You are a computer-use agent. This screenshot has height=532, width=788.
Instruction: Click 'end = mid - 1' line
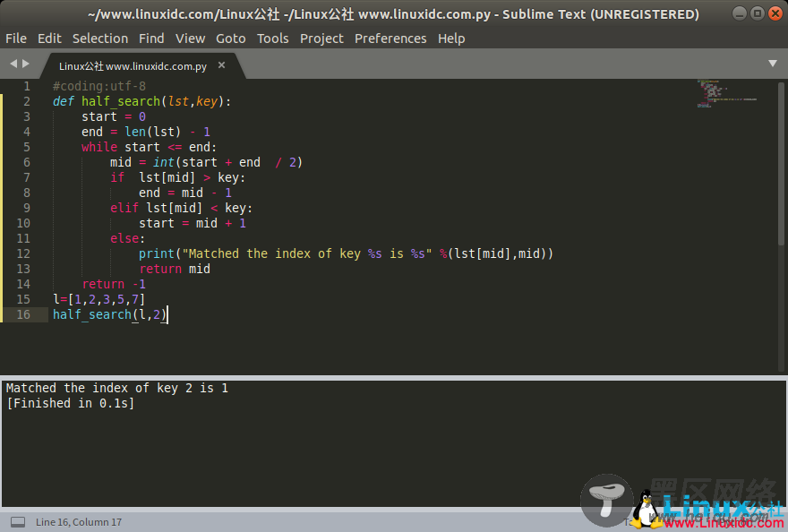tap(185, 193)
